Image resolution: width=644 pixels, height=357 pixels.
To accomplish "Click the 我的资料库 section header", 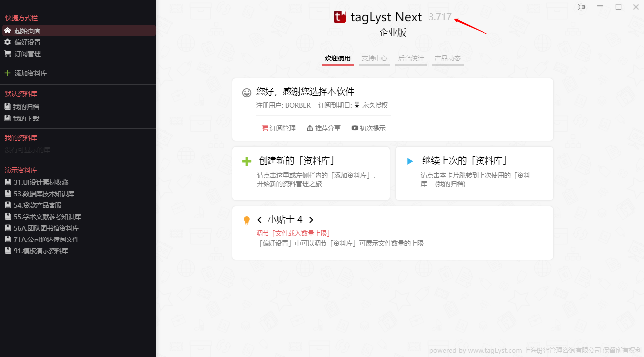I will [21, 138].
